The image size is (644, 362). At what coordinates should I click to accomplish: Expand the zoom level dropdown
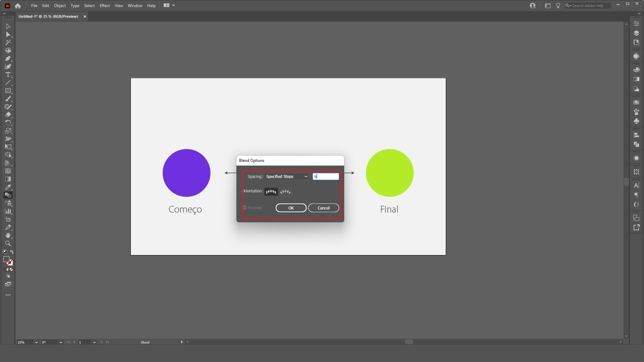pos(36,342)
